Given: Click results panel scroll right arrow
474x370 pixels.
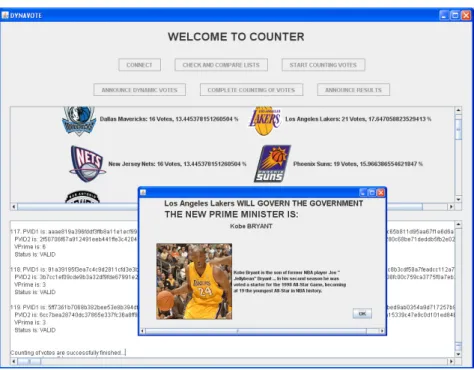Looking at the screenshot, I should pyautogui.click(x=451, y=207).
